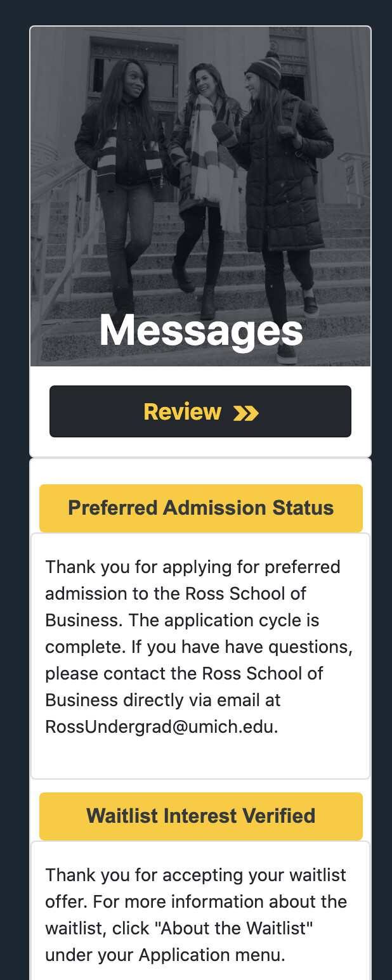The width and height of the screenshot is (392, 980).
Task: Click the "please contact the Ross School of" line
Action: click(184, 673)
